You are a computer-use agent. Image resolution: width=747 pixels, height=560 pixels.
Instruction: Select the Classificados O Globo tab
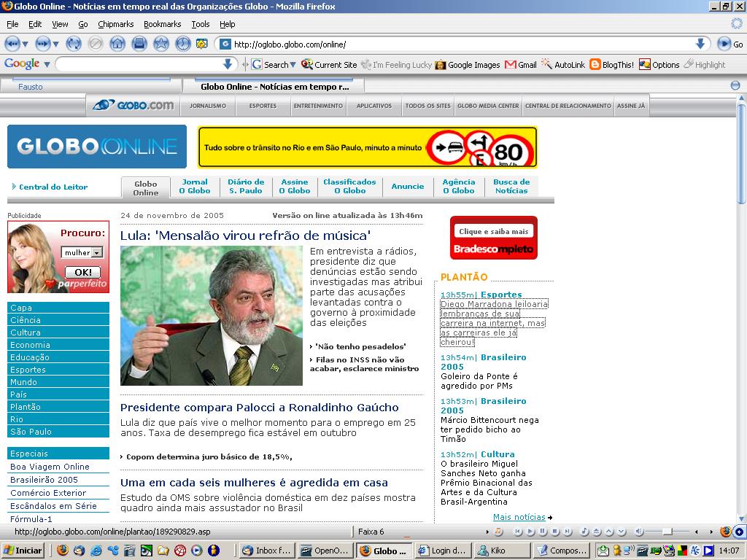pyautogui.click(x=349, y=186)
